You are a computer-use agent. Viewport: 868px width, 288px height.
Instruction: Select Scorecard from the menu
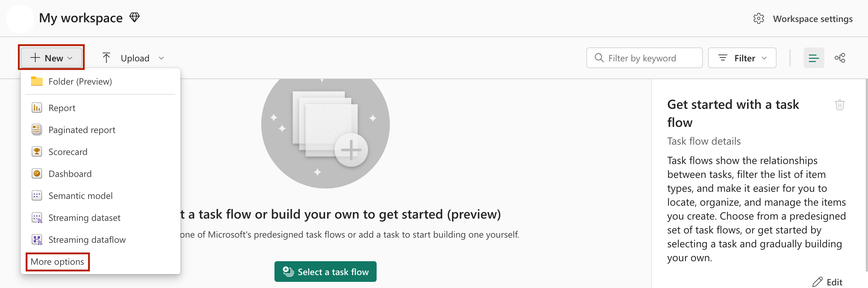pos(100,151)
